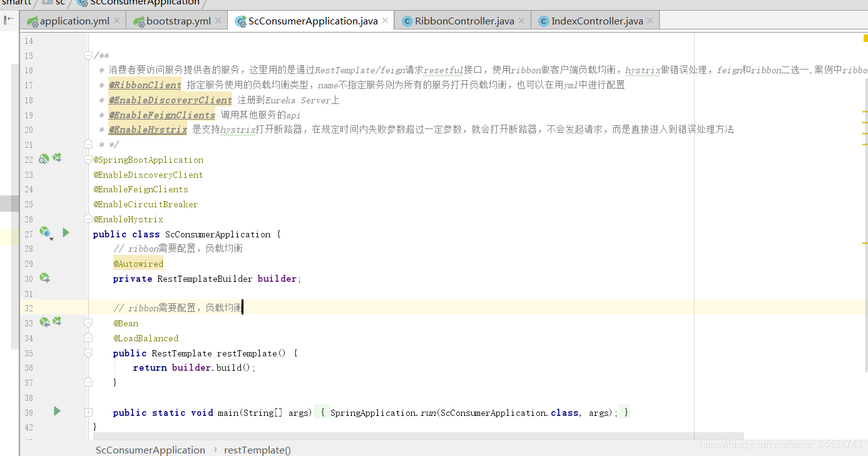This screenshot has height=456, width=868.
Task: Click line number 32 in the gutter
Action: [x=29, y=308]
